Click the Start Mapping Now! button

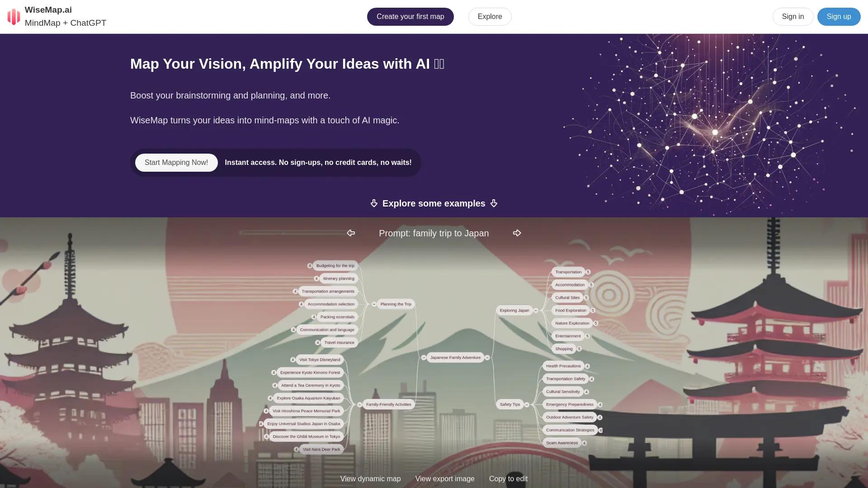coord(176,163)
